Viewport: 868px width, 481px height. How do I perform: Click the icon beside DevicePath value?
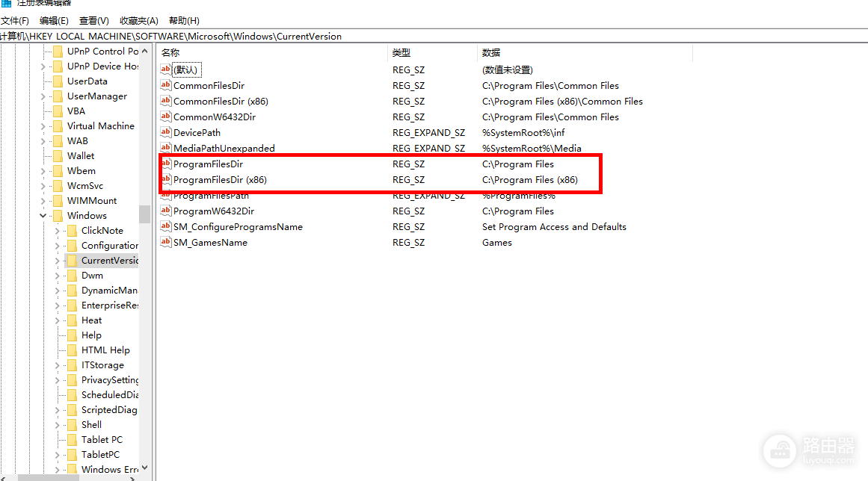coord(165,132)
